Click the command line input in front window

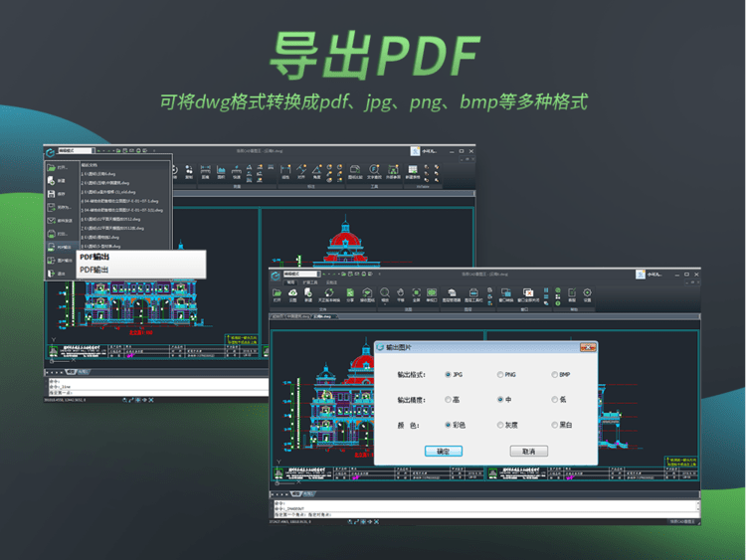click(x=485, y=515)
